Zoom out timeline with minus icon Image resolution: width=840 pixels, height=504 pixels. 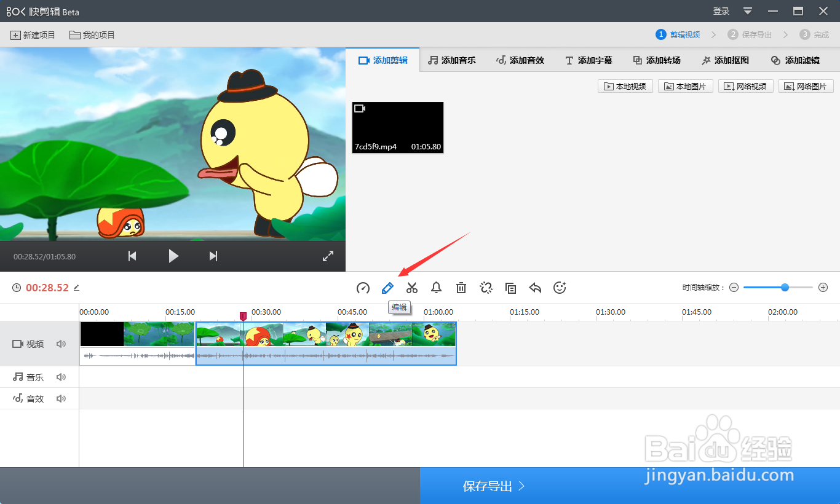[x=734, y=288]
